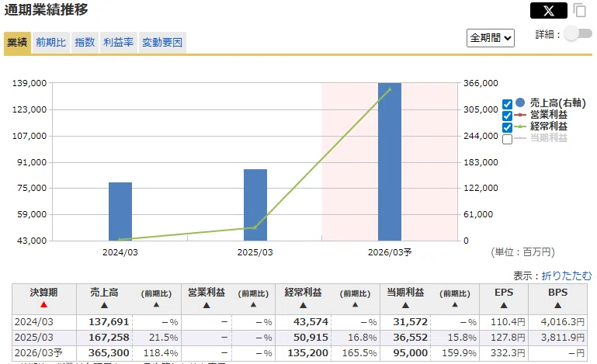Click 当期利益 value 31,572
The width and height of the screenshot is (597, 364).
click(410, 322)
